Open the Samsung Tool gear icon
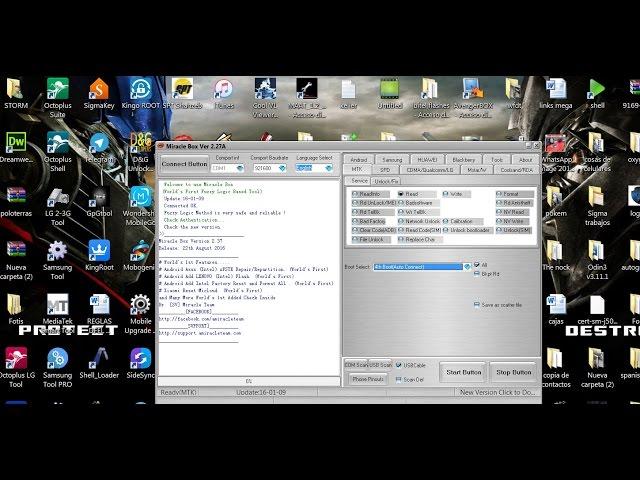This screenshot has width=640, height=480. point(58,260)
